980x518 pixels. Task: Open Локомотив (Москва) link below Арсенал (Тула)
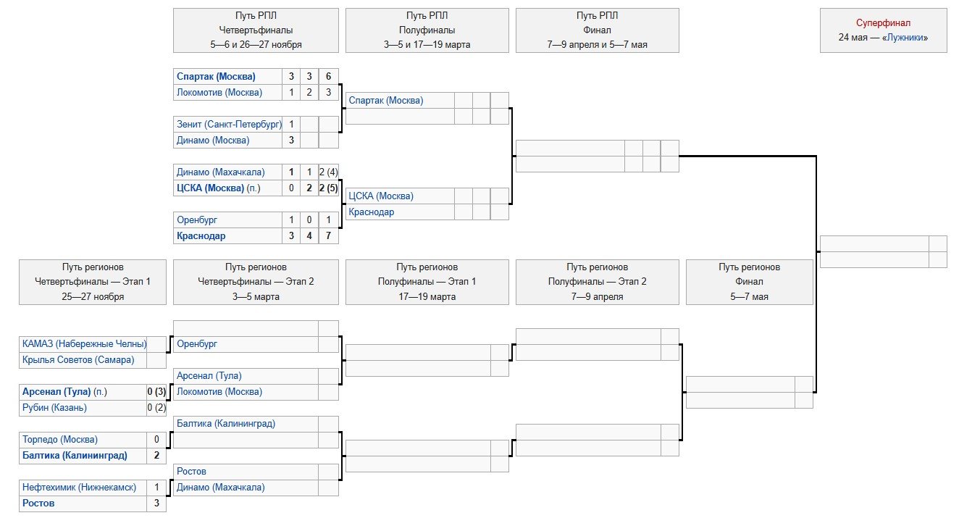click(x=219, y=392)
